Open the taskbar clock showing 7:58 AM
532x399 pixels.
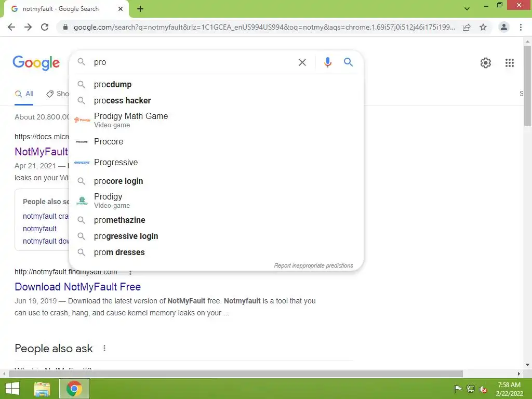[x=509, y=389]
